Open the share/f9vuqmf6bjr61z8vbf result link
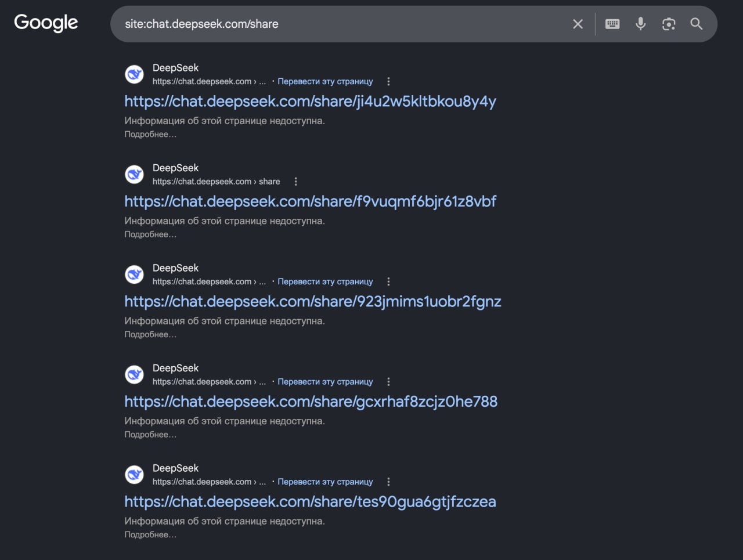 pyautogui.click(x=311, y=201)
